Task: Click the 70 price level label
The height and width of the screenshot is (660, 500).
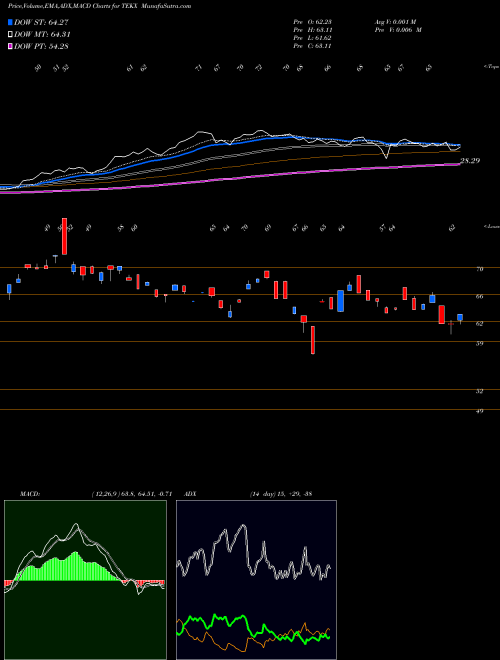Action: (479, 269)
